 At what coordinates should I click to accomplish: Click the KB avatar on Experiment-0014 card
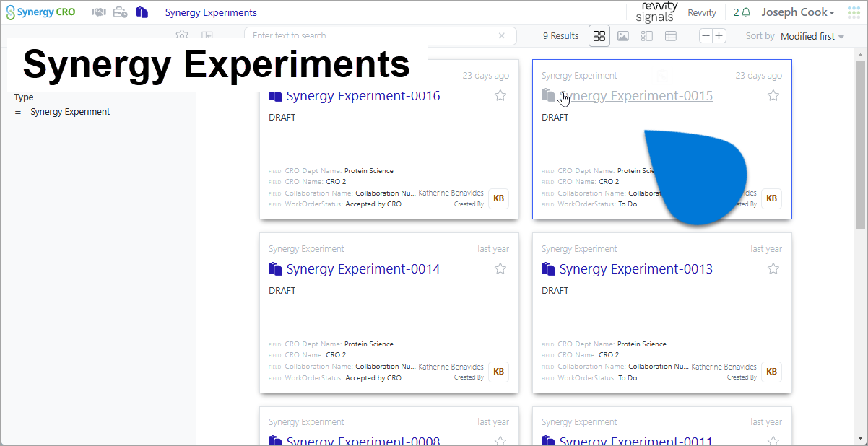(x=498, y=372)
